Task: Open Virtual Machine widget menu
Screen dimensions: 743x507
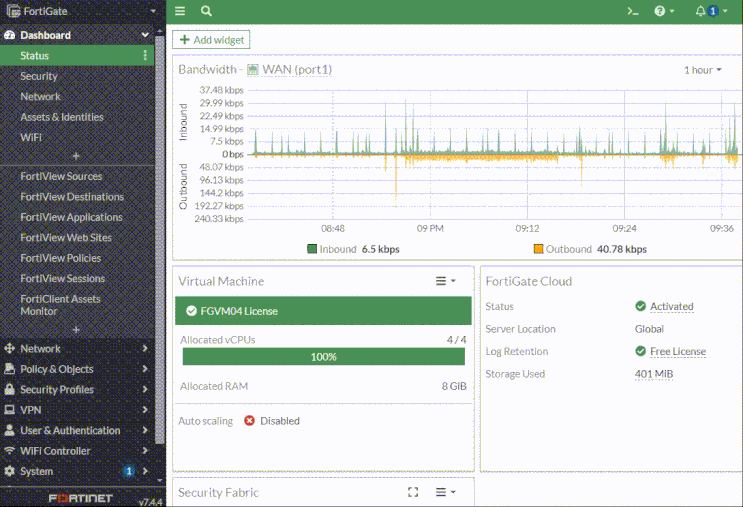Action: pos(445,281)
